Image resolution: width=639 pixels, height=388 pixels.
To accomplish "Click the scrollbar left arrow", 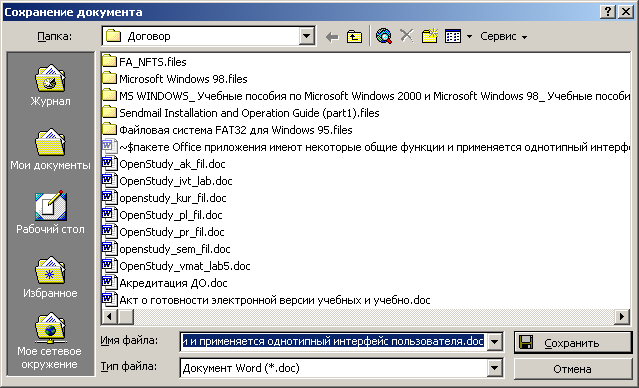I will [109, 316].
